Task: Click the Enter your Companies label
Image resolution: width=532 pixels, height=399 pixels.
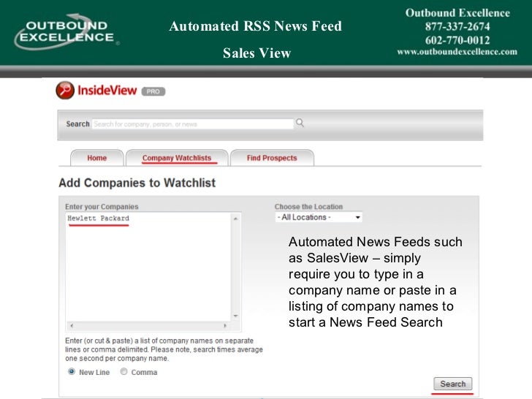Action: coord(102,207)
